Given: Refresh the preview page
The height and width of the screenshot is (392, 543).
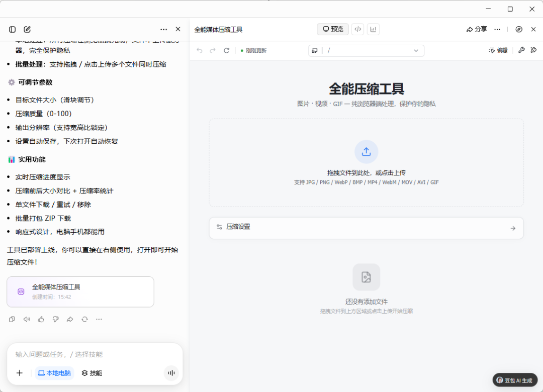Looking at the screenshot, I should [226, 51].
